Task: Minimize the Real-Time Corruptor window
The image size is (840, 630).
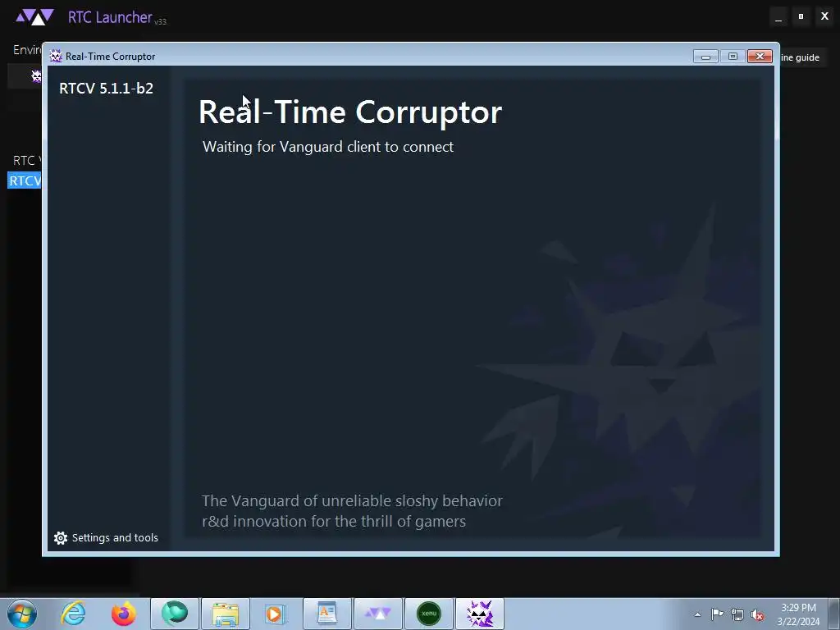Action: [x=705, y=57]
